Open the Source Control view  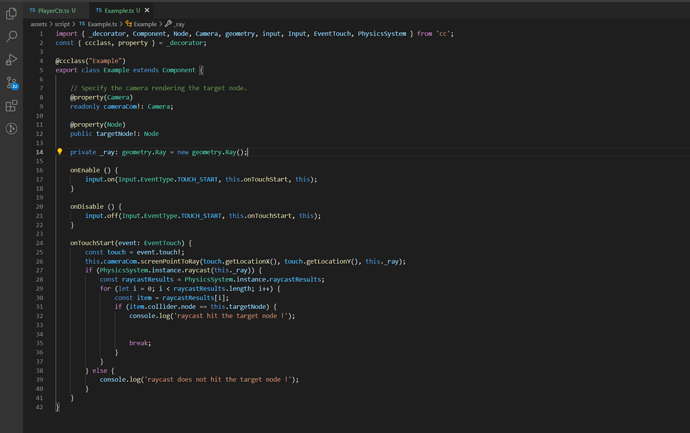pos(11,83)
